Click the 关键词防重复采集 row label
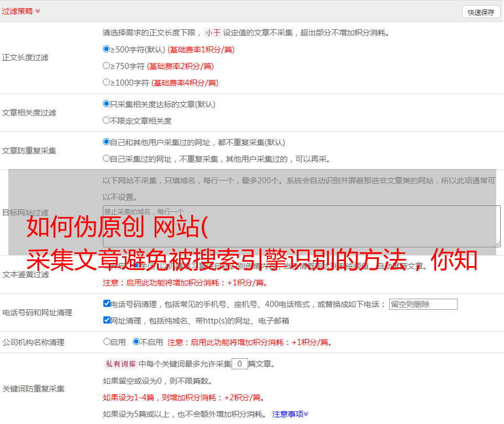This screenshot has width=504, height=424. pos(33,389)
